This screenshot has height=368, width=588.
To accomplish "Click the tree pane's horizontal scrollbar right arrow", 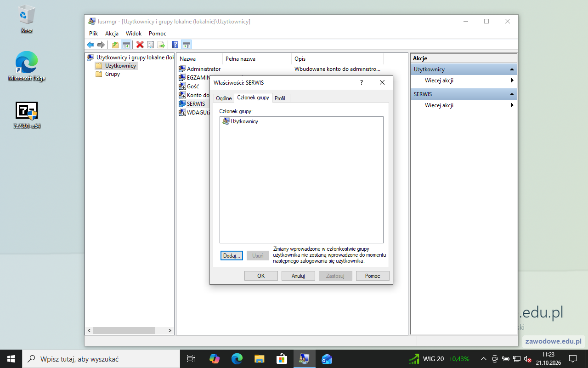I will click(x=170, y=331).
